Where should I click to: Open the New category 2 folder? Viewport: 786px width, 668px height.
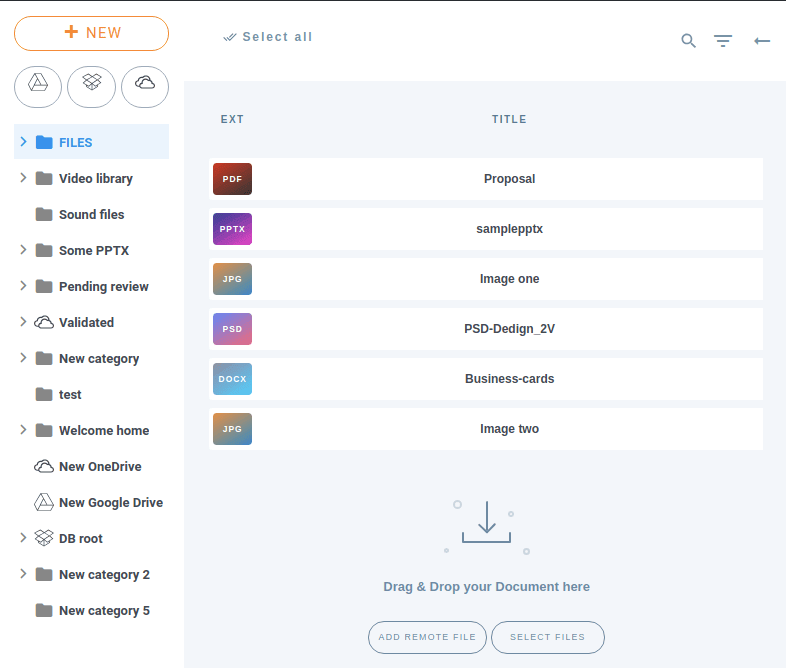coord(104,575)
